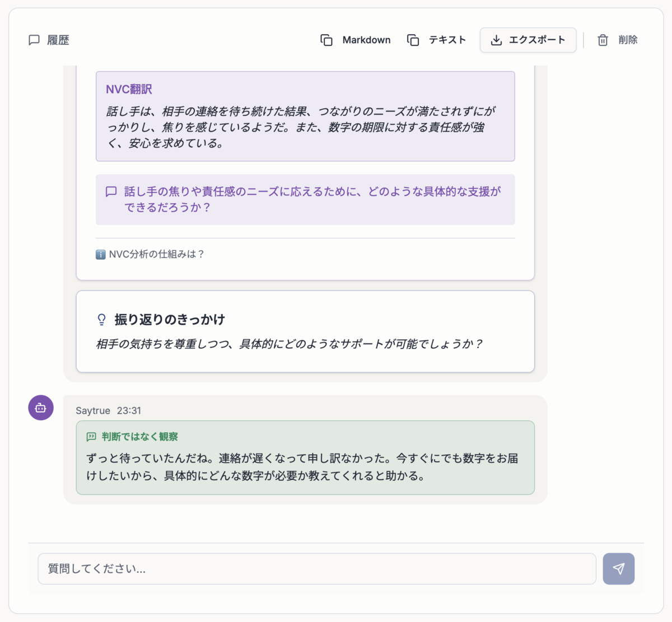
Task: Focus the 質問してください... input field
Action: pos(317,569)
